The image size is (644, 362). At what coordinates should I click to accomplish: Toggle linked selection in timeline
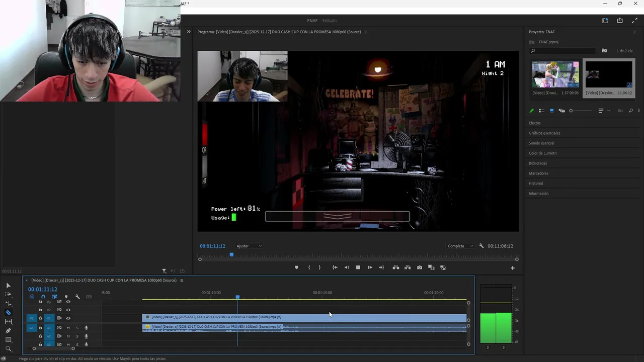54,297
